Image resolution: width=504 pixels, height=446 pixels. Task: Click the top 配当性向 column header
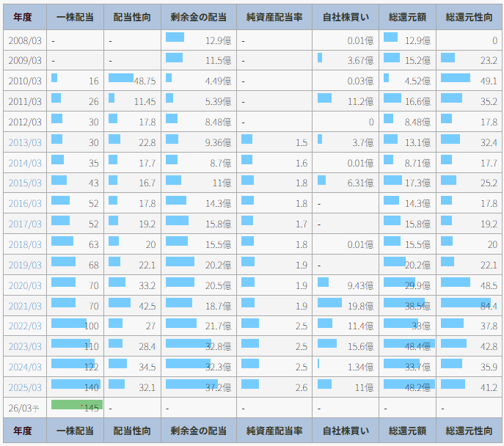132,18
